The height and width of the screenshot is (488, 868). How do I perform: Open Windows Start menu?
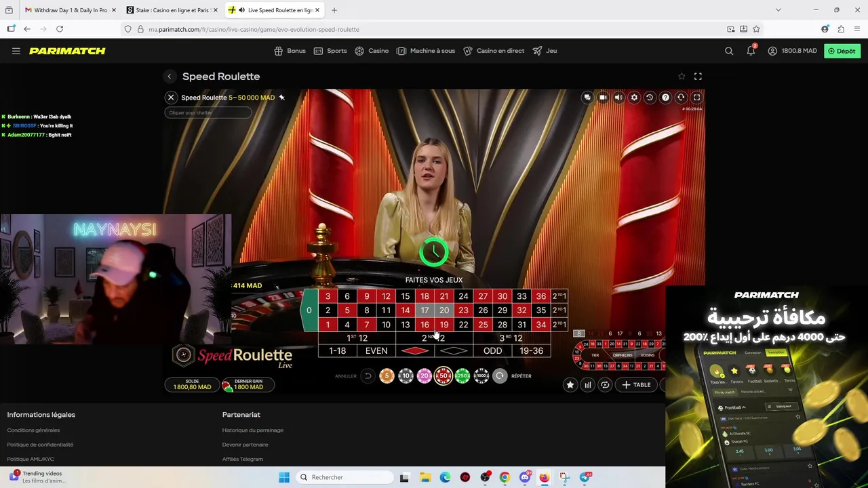pyautogui.click(x=284, y=477)
